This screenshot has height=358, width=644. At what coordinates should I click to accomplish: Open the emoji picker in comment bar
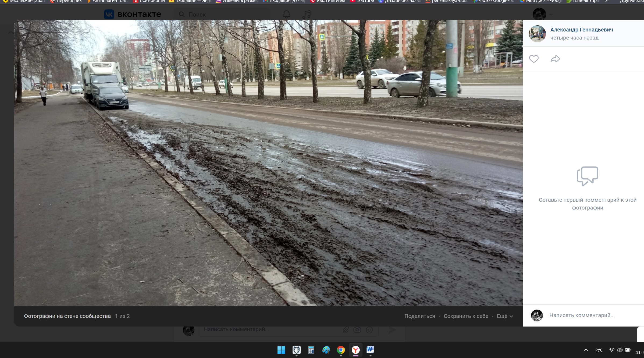pos(369,329)
